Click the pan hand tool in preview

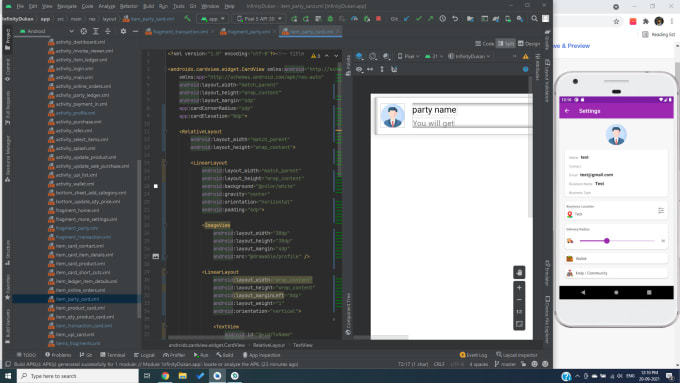(519, 272)
